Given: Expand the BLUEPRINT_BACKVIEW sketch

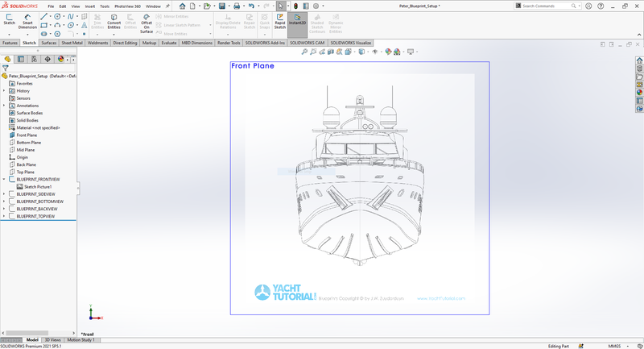Looking at the screenshot, I should point(4,209).
